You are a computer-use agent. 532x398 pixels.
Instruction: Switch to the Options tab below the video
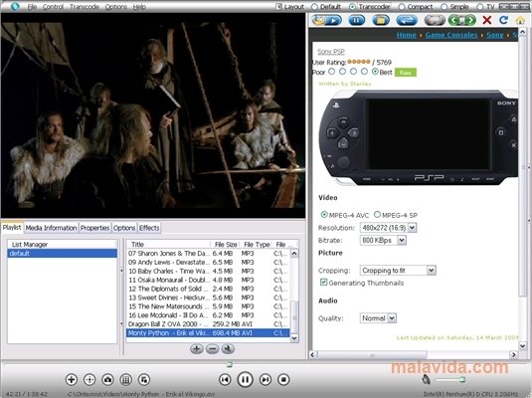pos(124,228)
